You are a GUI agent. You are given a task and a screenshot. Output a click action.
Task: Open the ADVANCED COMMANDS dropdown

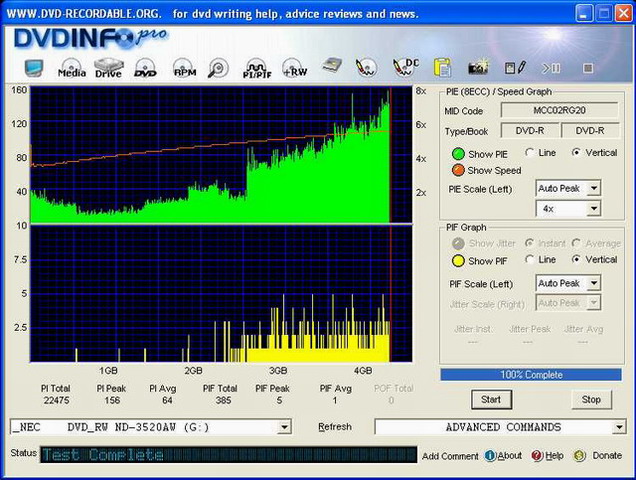619,427
